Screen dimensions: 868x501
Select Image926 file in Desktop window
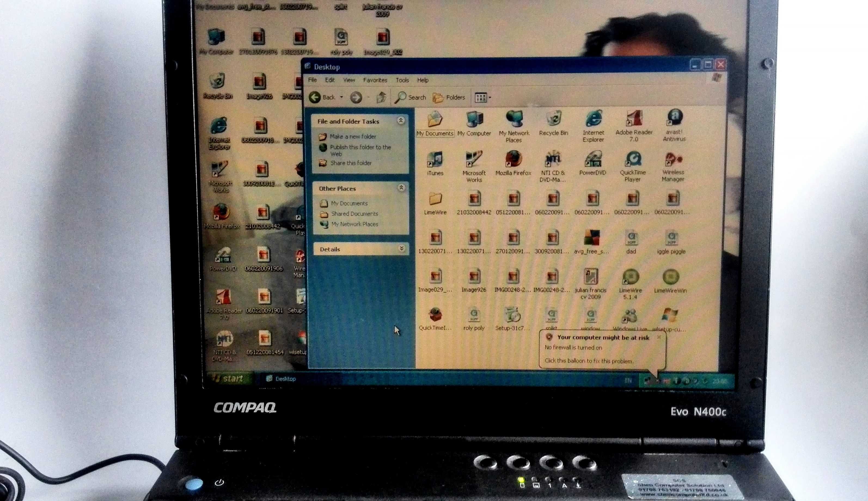pyautogui.click(x=474, y=281)
